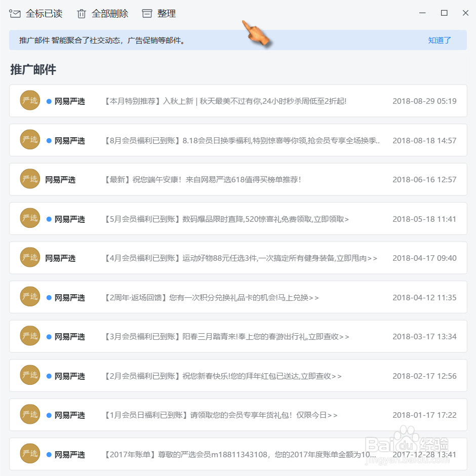Click unread dot on 2018-04-12 mail
The width and height of the screenshot is (476, 476).
click(49, 298)
